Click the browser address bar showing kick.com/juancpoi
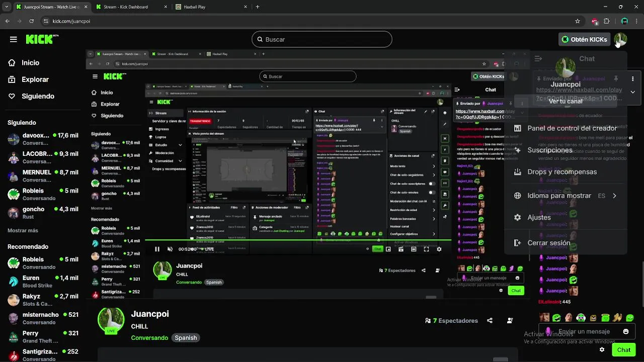This screenshot has height=362, width=644. click(307, 21)
